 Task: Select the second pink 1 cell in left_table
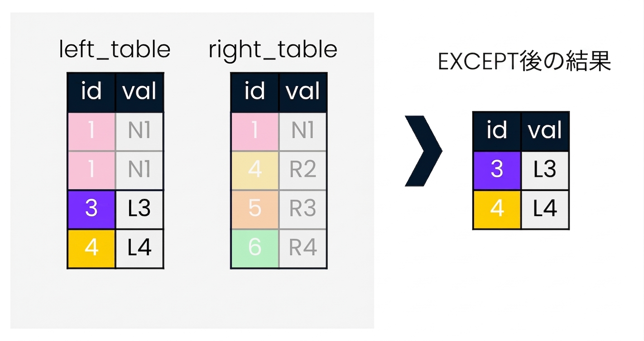pos(91,170)
